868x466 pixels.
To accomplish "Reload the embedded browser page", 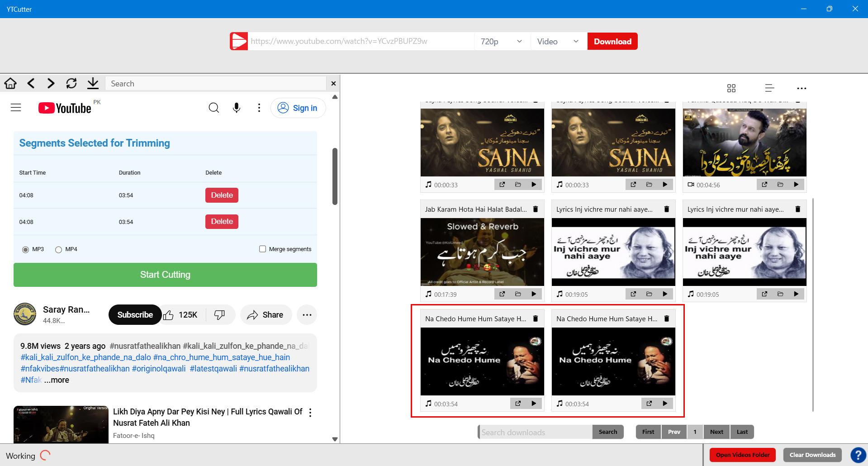I will click(x=71, y=83).
